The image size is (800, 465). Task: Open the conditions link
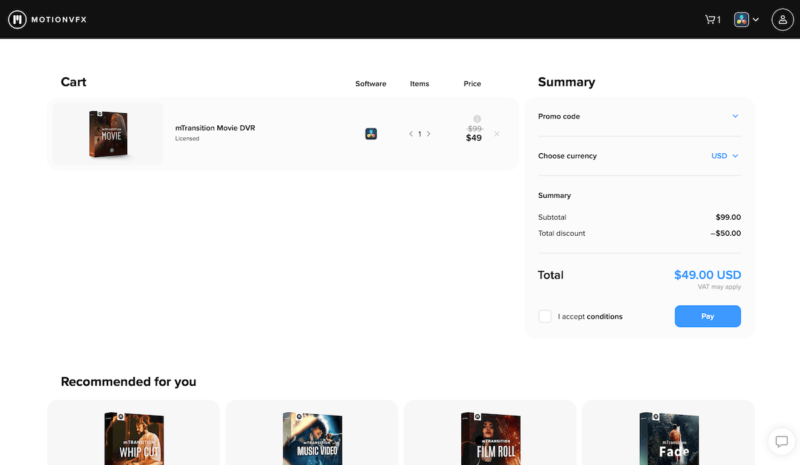[604, 317]
